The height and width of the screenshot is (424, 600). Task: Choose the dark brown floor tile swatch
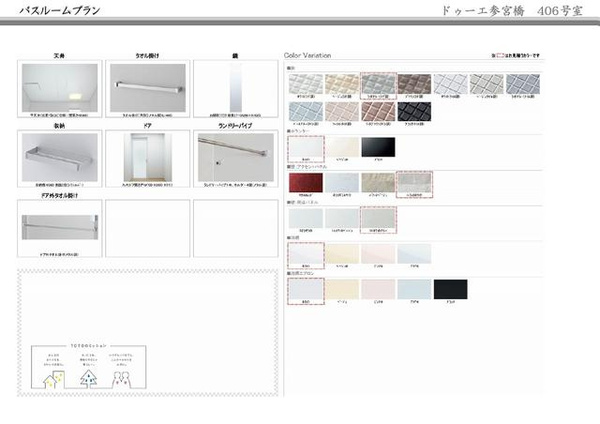point(413,84)
